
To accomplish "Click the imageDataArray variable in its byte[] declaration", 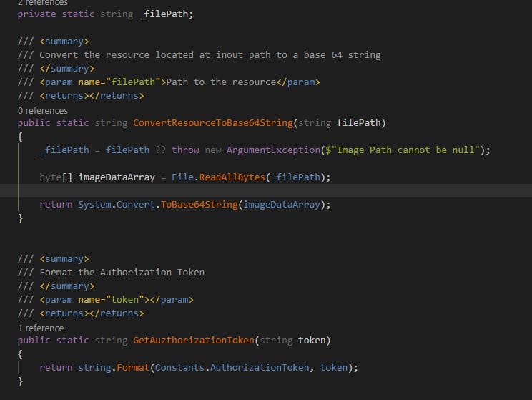I will click(117, 177).
